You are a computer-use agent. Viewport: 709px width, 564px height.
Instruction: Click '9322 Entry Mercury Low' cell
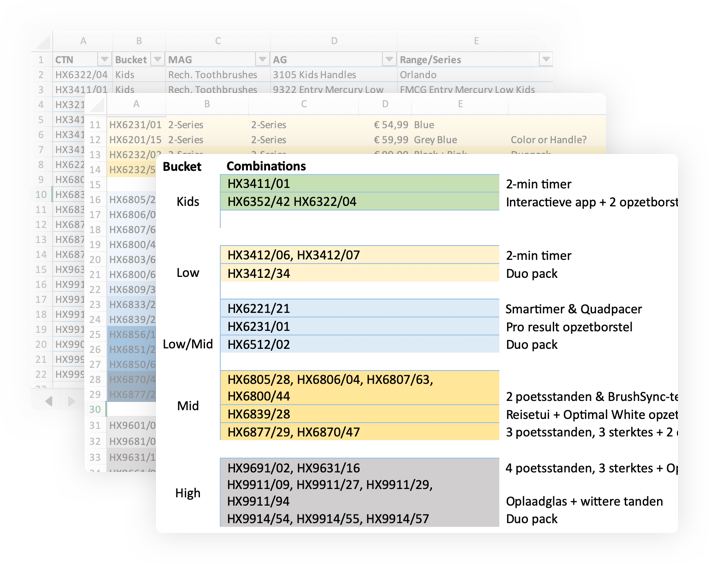coord(334,89)
